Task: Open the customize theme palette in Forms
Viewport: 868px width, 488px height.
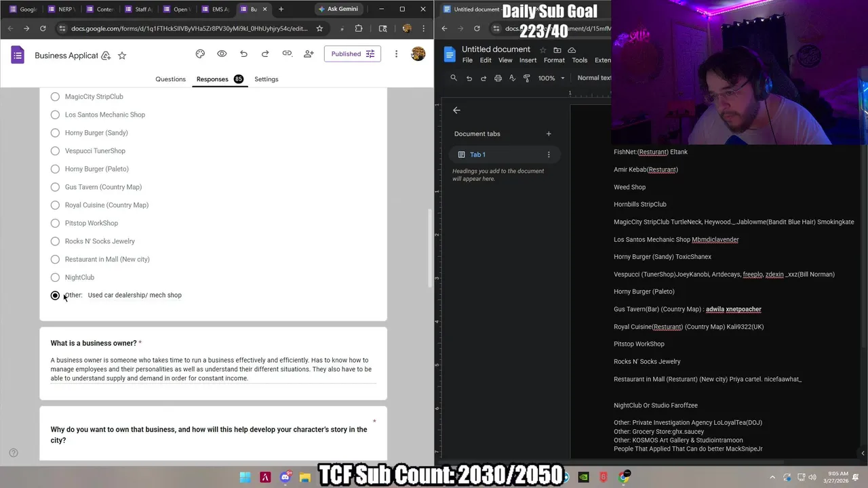Action: pyautogui.click(x=200, y=54)
